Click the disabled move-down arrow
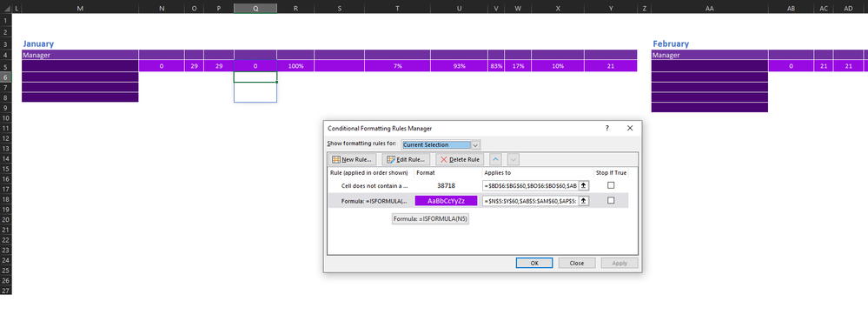Image resolution: width=868 pixels, height=321 pixels. pyautogui.click(x=514, y=160)
